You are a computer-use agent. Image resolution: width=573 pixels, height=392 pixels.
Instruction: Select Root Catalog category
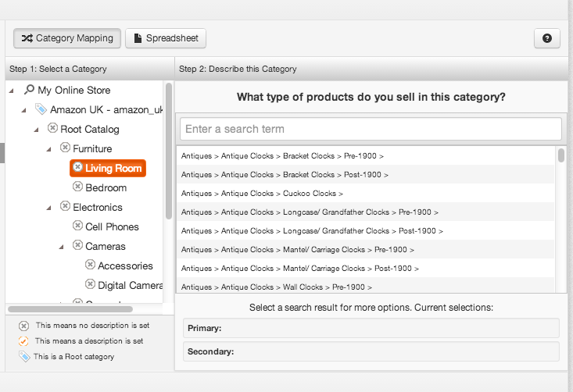coord(90,129)
